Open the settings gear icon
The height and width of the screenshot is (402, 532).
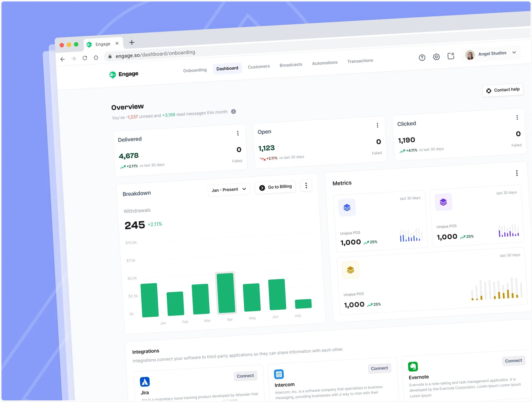click(436, 57)
